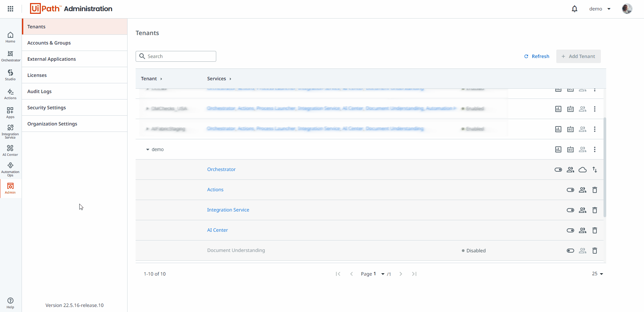Open Actions from the left rail
This screenshot has height=312, width=644.
point(10,94)
